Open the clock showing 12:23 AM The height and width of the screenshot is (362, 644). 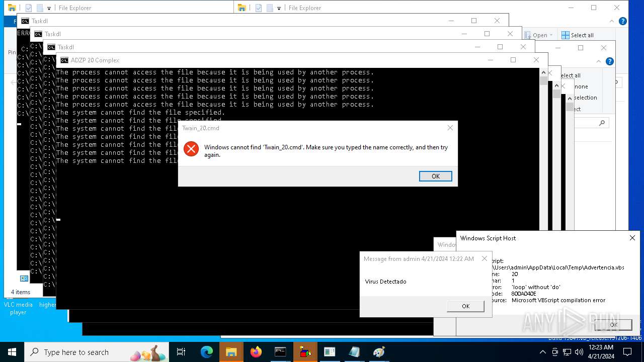[x=601, y=352]
